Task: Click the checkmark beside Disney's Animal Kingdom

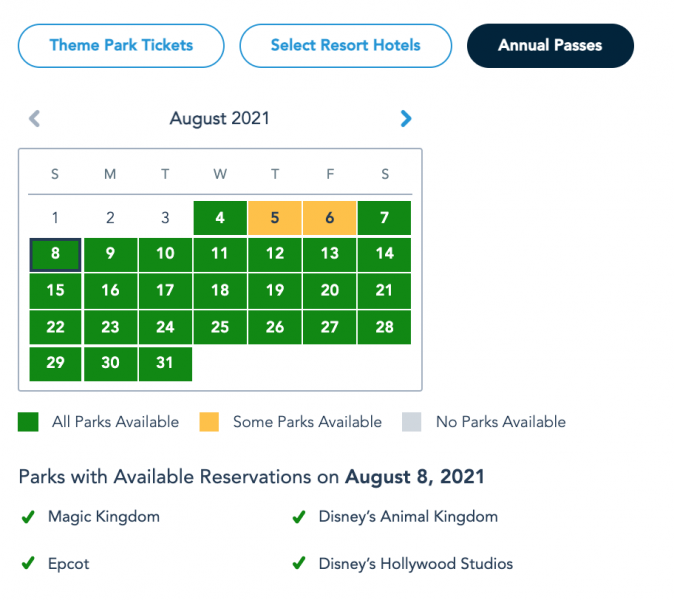Action: 298,517
